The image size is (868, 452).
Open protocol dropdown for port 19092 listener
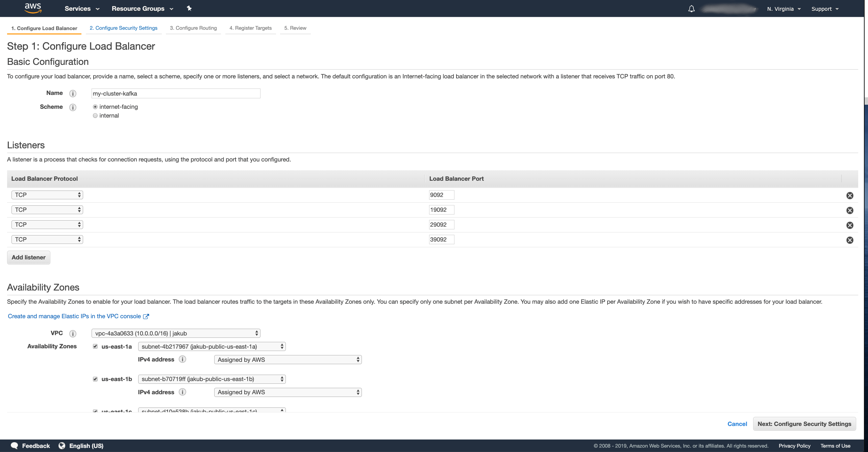click(47, 210)
